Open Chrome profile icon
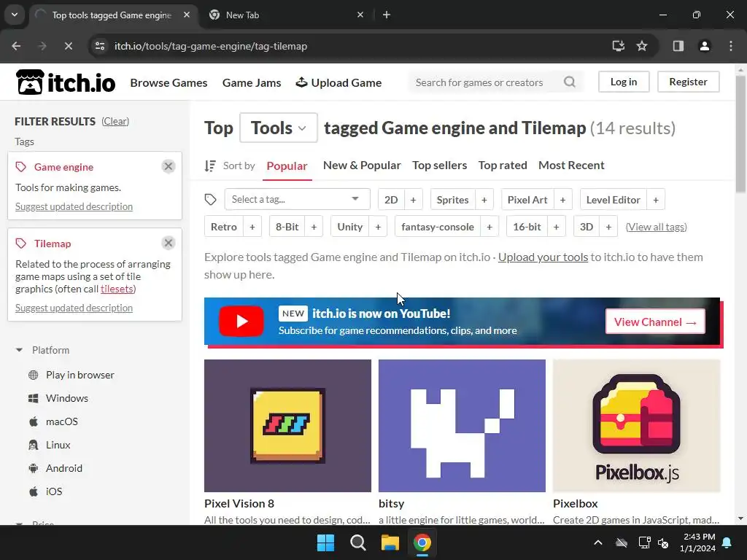The image size is (747, 560). tap(704, 46)
